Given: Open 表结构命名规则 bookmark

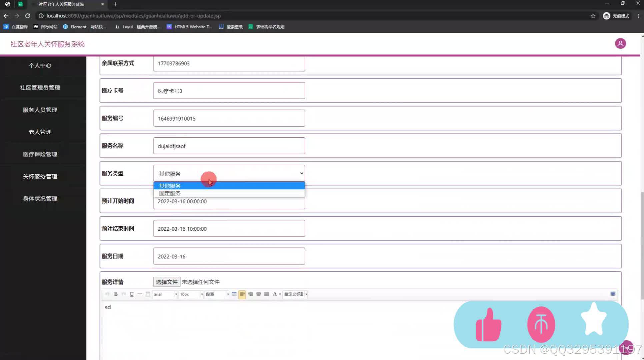Looking at the screenshot, I should pyautogui.click(x=266, y=27).
